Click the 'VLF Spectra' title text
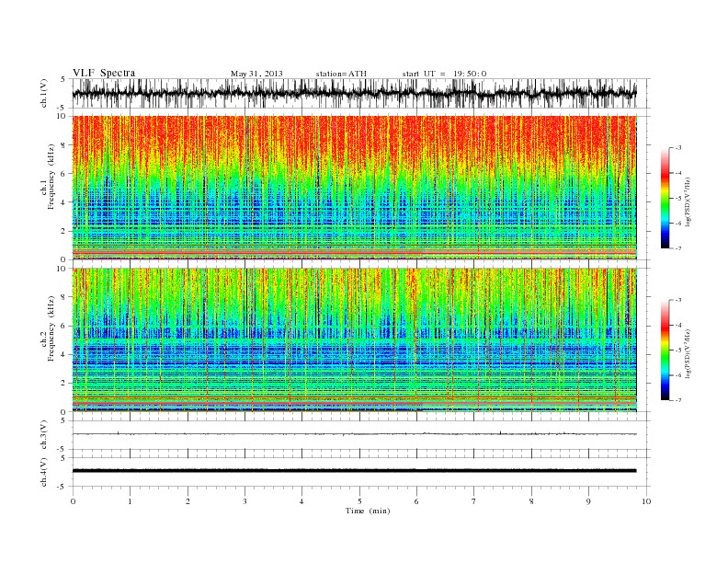Screen dimensions: 728x563 [104, 73]
